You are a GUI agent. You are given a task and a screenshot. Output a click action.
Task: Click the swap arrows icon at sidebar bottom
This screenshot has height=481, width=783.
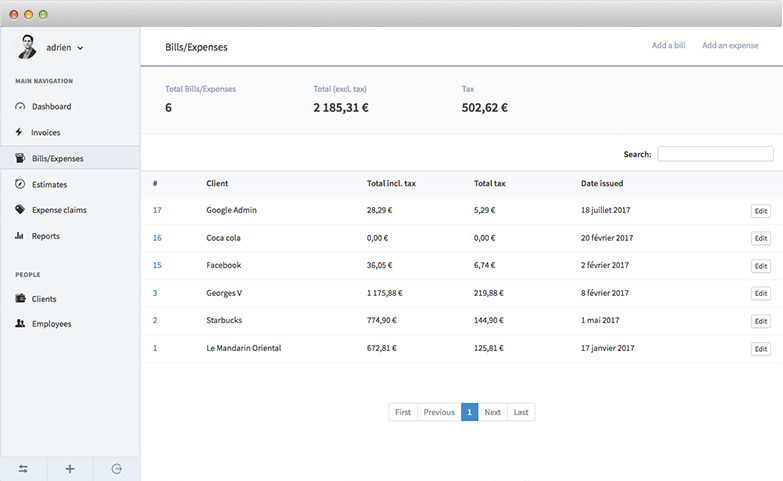pyautogui.click(x=23, y=469)
